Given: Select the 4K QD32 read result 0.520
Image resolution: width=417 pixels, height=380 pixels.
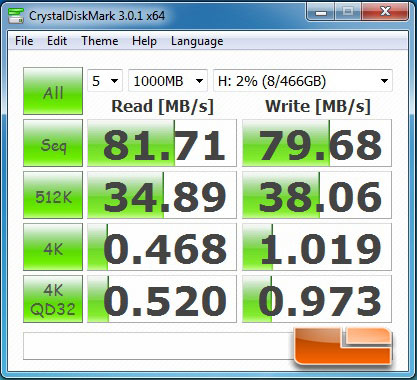Looking at the screenshot, I should [162, 299].
